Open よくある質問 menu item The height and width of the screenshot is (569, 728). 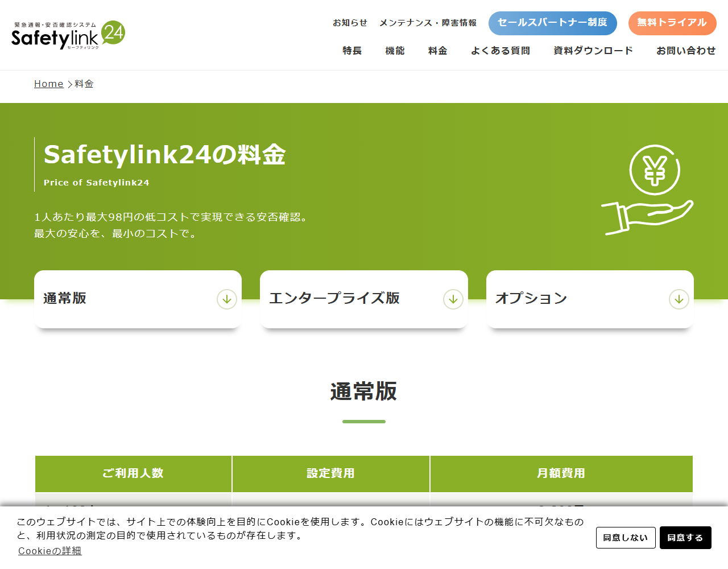(x=500, y=51)
